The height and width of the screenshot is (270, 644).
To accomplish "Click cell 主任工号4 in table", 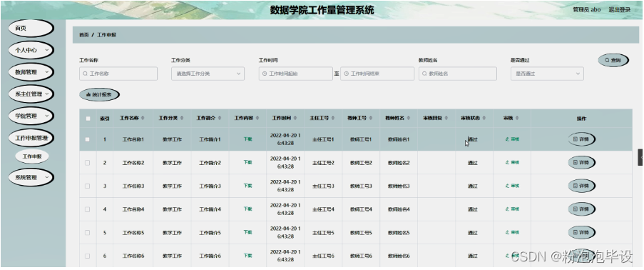I will [x=323, y=209].
